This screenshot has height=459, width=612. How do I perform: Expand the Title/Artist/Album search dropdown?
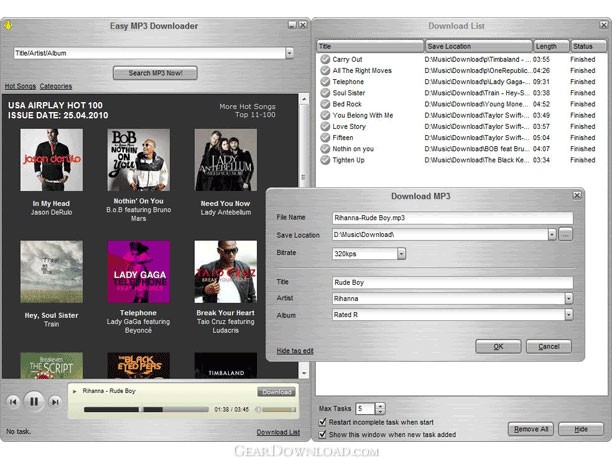coord(289,53)
